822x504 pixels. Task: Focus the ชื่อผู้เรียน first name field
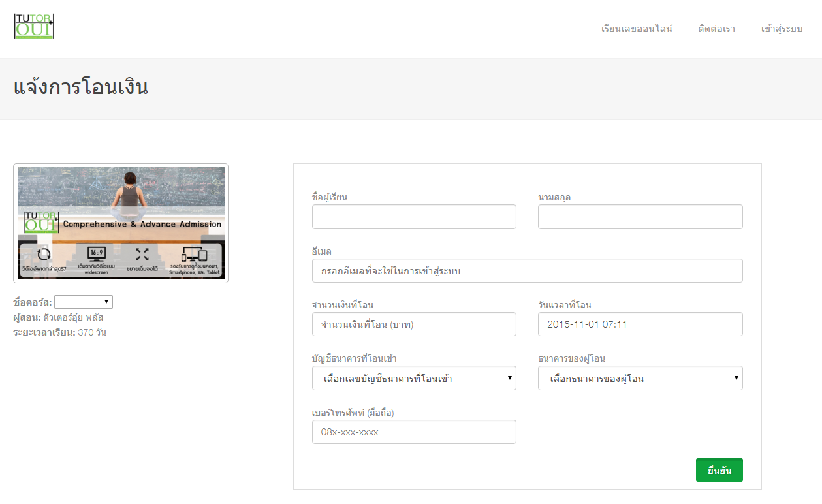click(414, 217)
